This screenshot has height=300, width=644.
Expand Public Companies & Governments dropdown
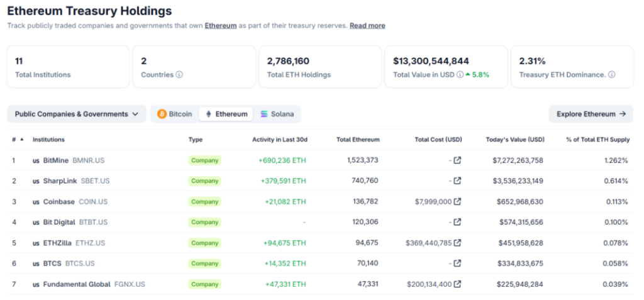tap(76, 114)
